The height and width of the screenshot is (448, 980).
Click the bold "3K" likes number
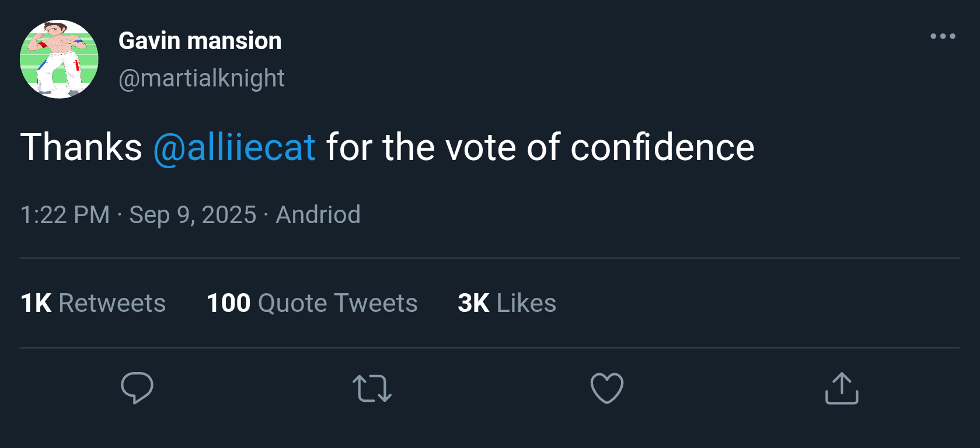click(x=473, y=303)
